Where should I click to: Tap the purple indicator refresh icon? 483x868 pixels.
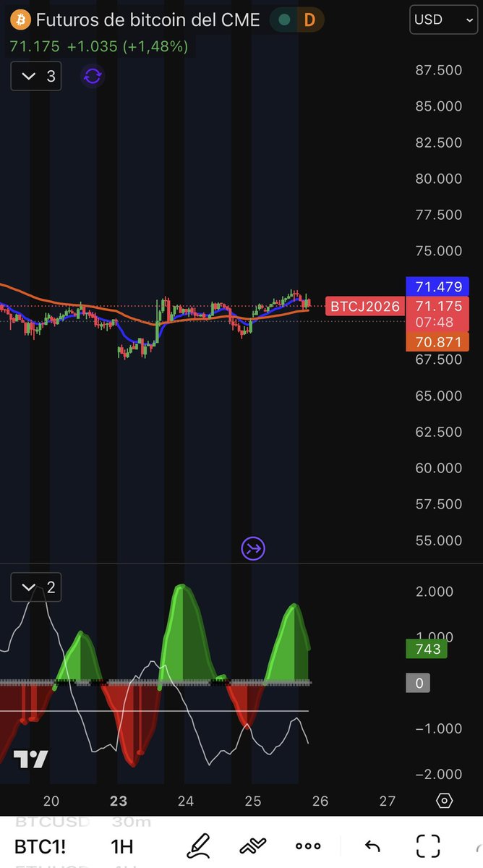pyautogui.click(x=93, y=76)
